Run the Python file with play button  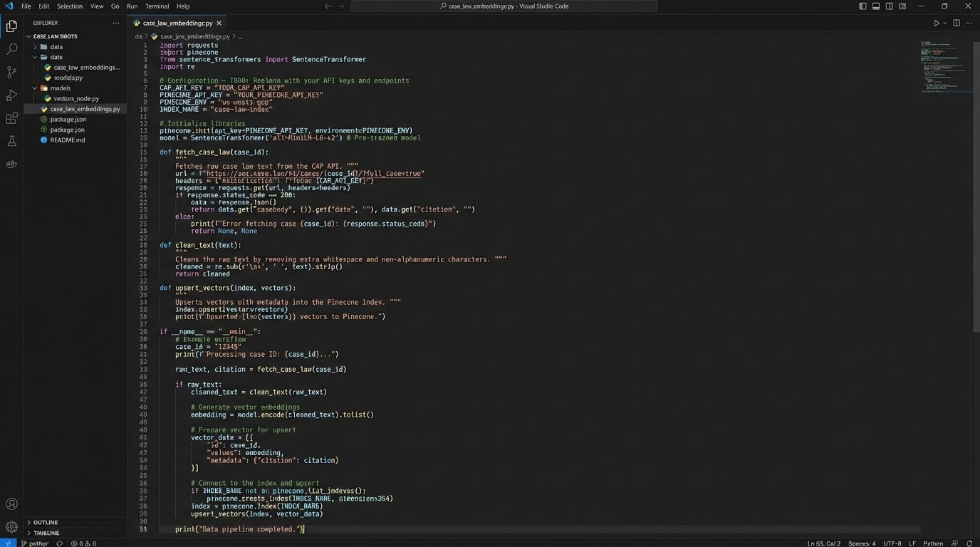[x=937, y=23]
